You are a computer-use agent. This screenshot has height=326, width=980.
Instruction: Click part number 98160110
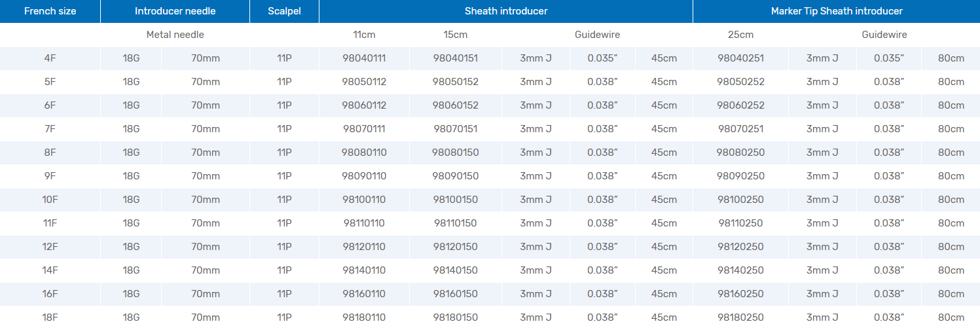point(364,294)
